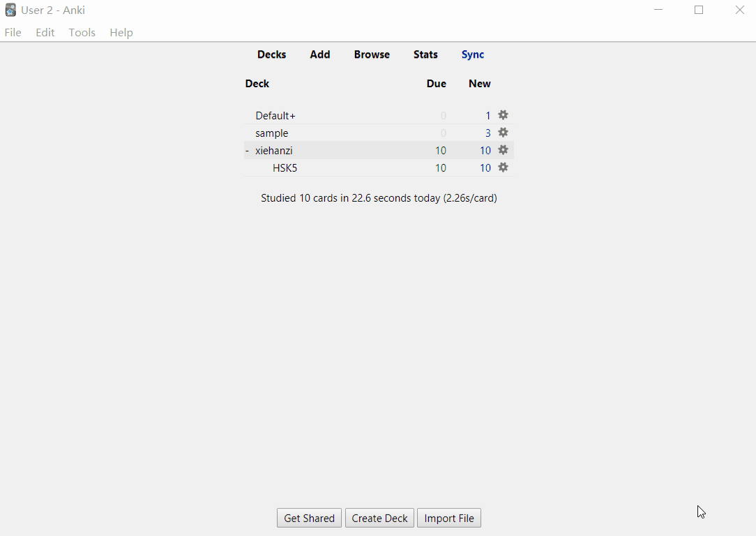
Task: Click new count 10 in HSK5 row
Action: click(x=485, y=168)
